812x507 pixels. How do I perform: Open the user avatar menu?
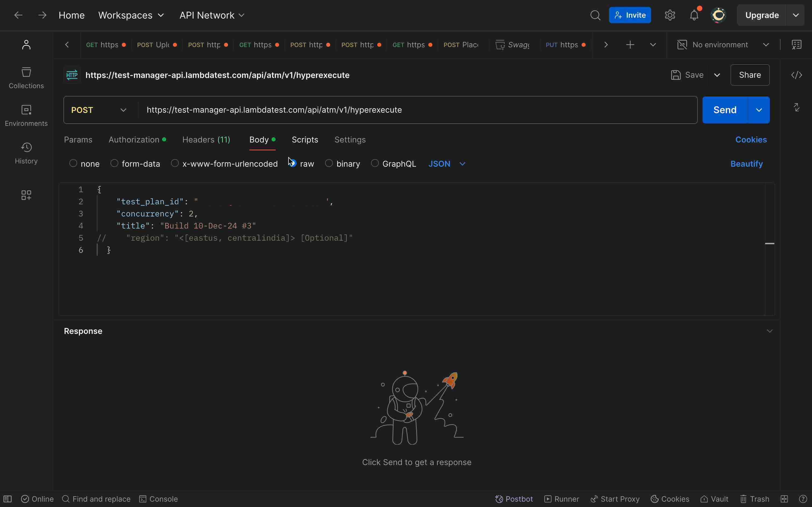pos(718,15)
